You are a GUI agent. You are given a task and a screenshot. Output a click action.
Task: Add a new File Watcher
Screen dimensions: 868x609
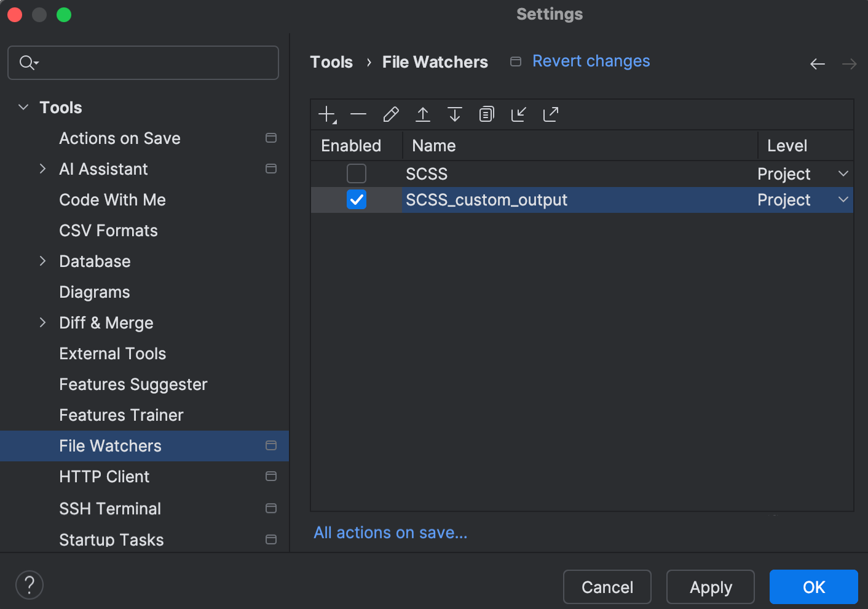[326, 114]
